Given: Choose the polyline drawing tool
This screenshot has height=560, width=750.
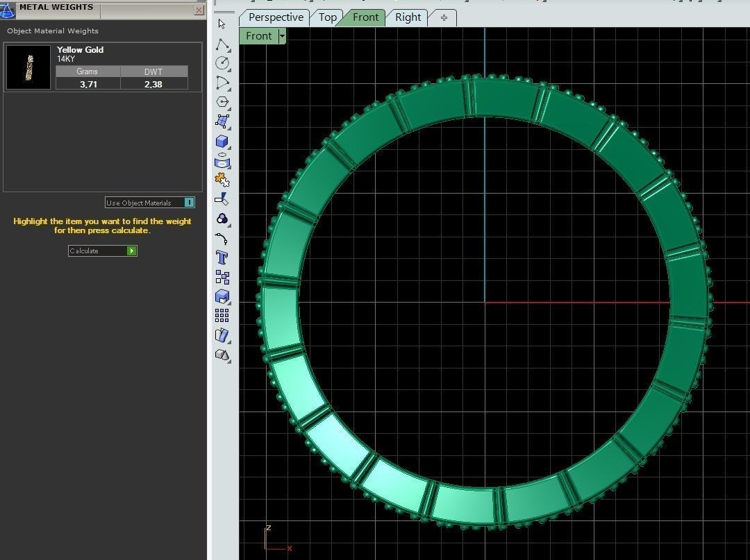Looking at the screenshot, I should [222, 44].
